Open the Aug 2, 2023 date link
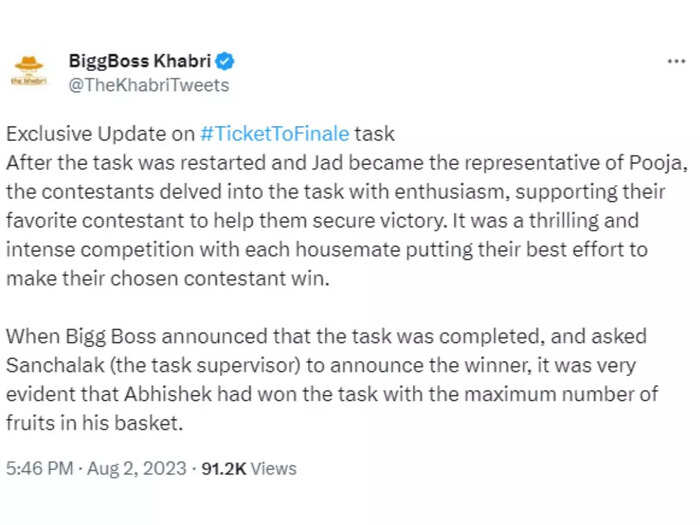Image resolution: width=700 pixels, height=525 pixels. click(x=137, y=468)
